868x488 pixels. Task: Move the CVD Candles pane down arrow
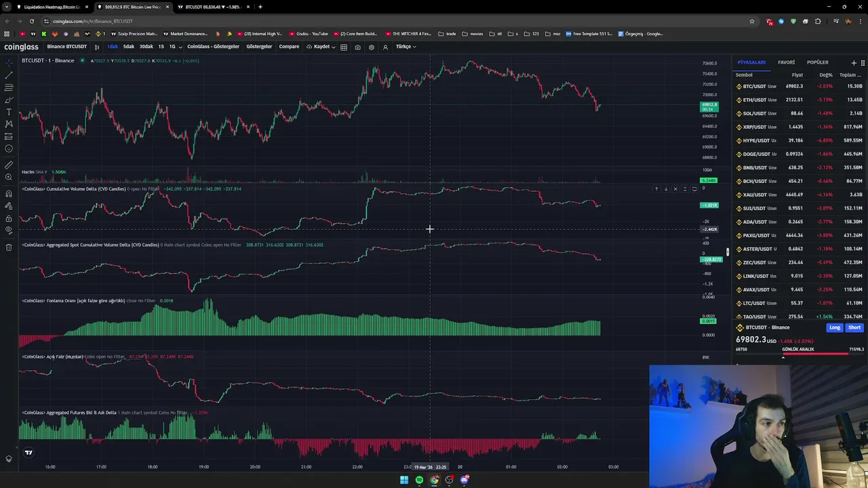pyautogui.click(x=665, y=189)
